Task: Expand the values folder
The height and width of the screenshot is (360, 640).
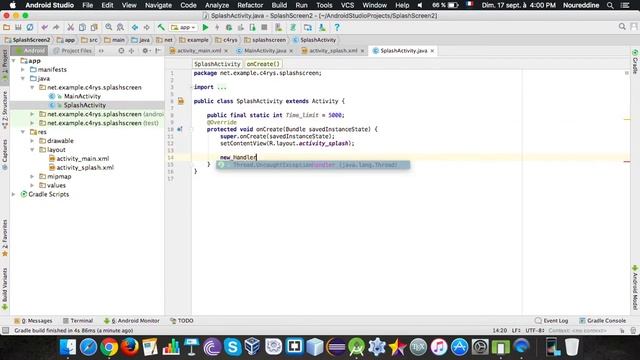Action: pyautogui.click(x=32, y=185)
